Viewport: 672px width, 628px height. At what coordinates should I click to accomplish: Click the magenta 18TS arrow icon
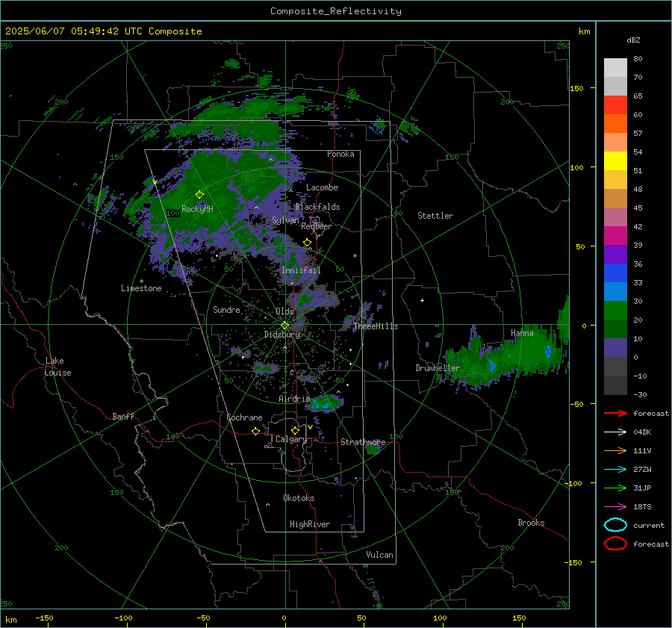point(615,507)
